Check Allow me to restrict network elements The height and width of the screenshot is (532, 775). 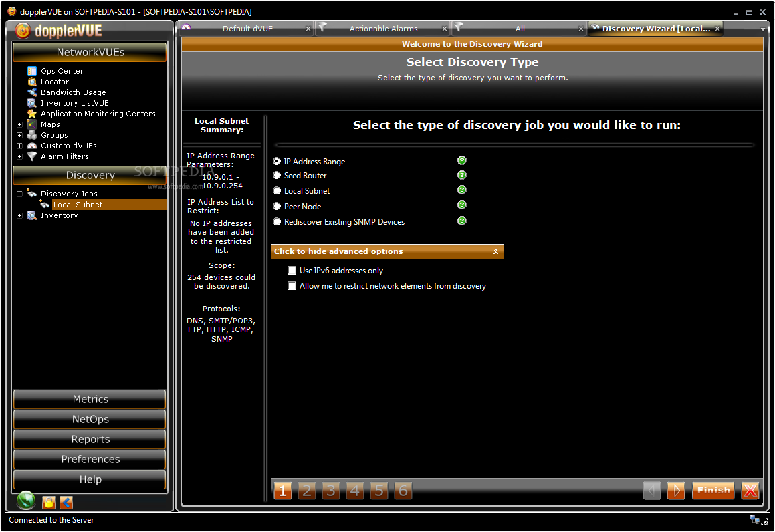pyautogui.click(x=292, y=286)
